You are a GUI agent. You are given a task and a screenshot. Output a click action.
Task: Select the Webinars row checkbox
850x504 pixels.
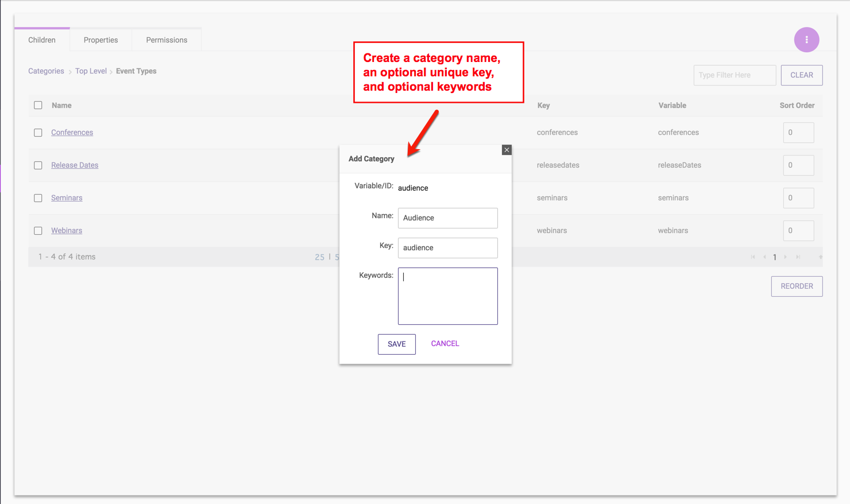tap(38, 231)
